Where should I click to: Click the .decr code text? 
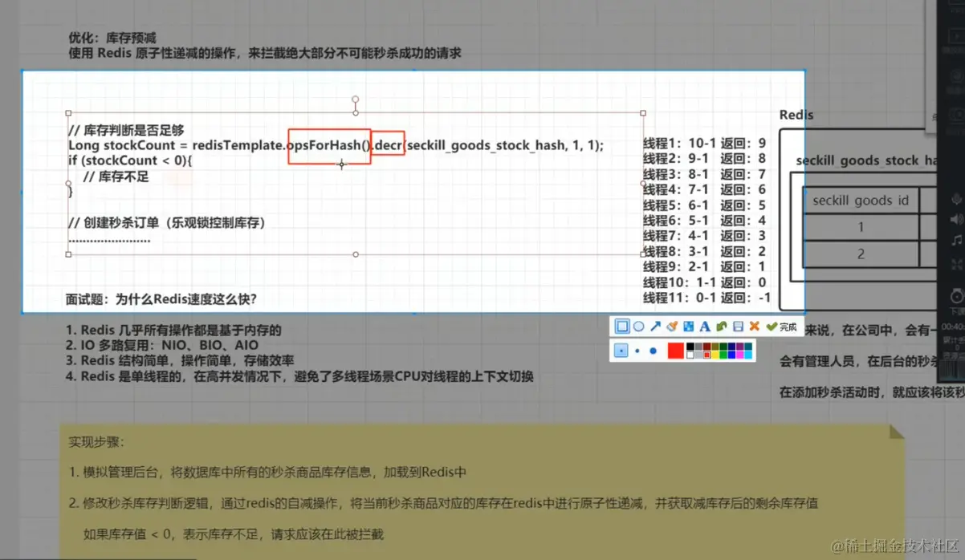389,145
